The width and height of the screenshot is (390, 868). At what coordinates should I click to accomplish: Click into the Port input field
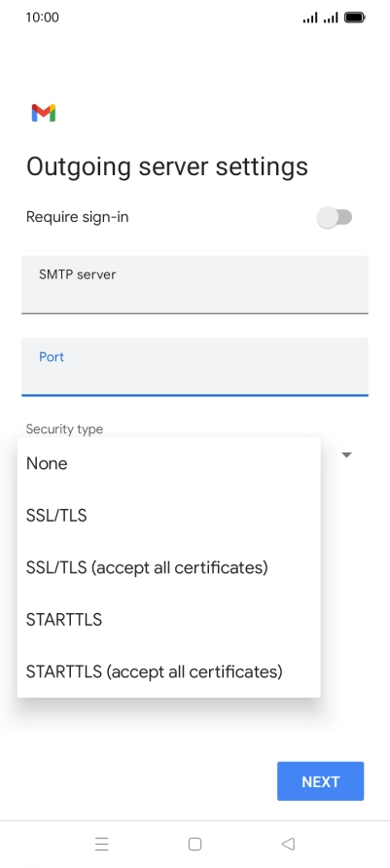coord(195,367)
